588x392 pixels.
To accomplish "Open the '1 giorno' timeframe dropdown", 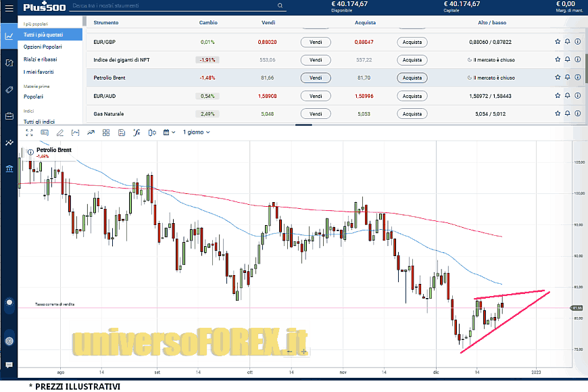I will tap(196, 132).
